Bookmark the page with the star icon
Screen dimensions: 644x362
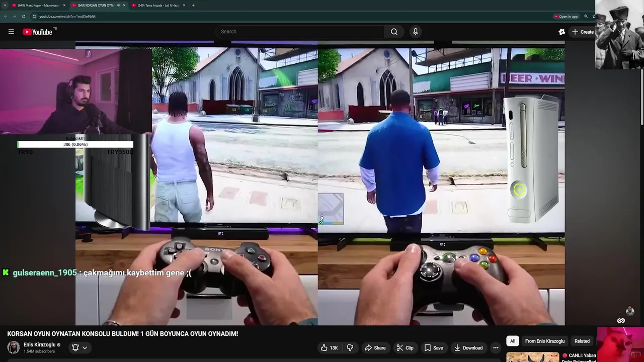pyautogui.click(x=593, y=17)
